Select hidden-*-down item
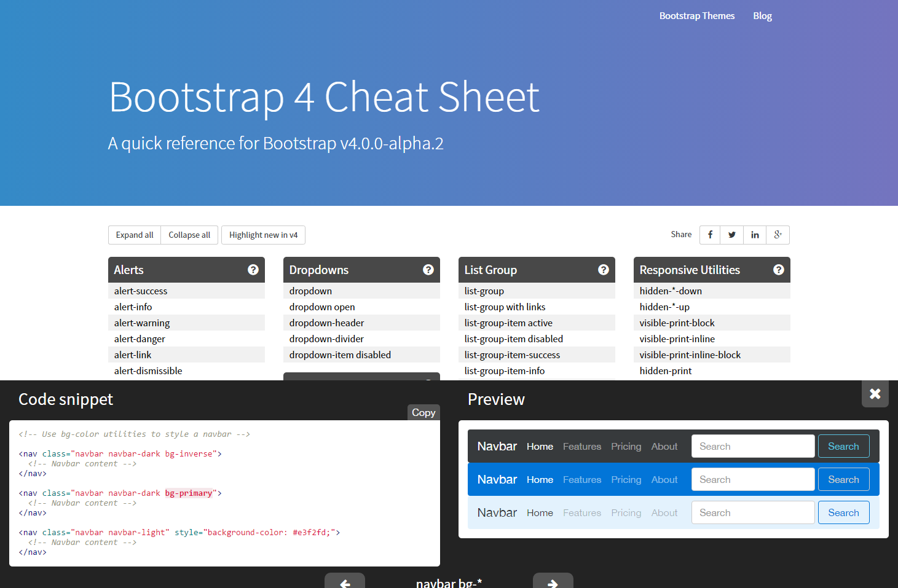The image size is (898, 588). 712,291
